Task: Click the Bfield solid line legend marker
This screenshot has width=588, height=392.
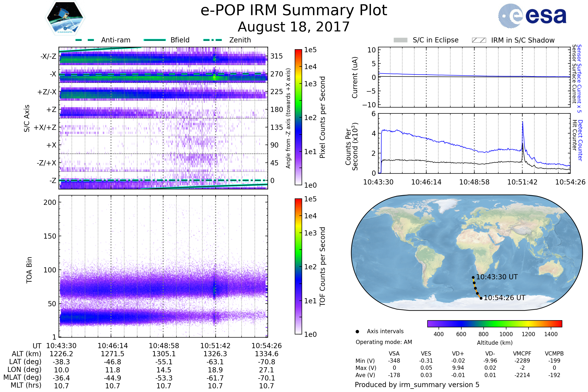Action: pos(155,40)
